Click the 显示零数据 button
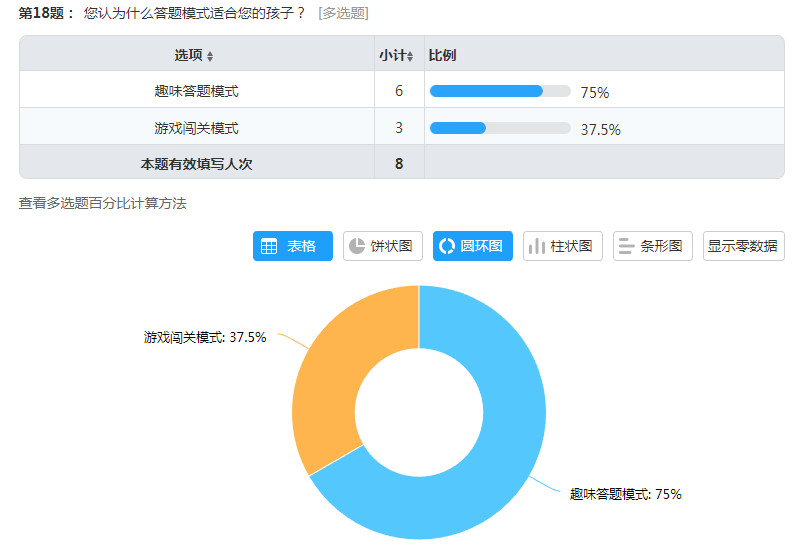The width and height of the screenshot is (793, 547). pos(743,246)
